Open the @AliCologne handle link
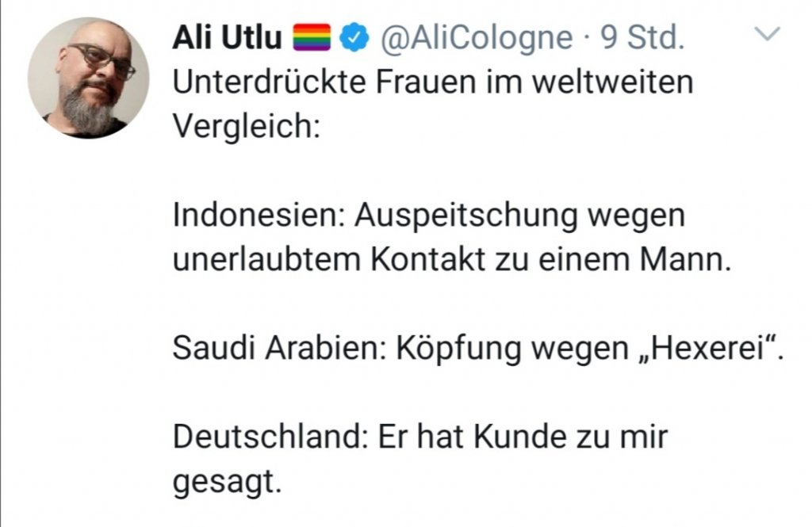This screenshot has height=527, width=812. click(x=476, y=37)
